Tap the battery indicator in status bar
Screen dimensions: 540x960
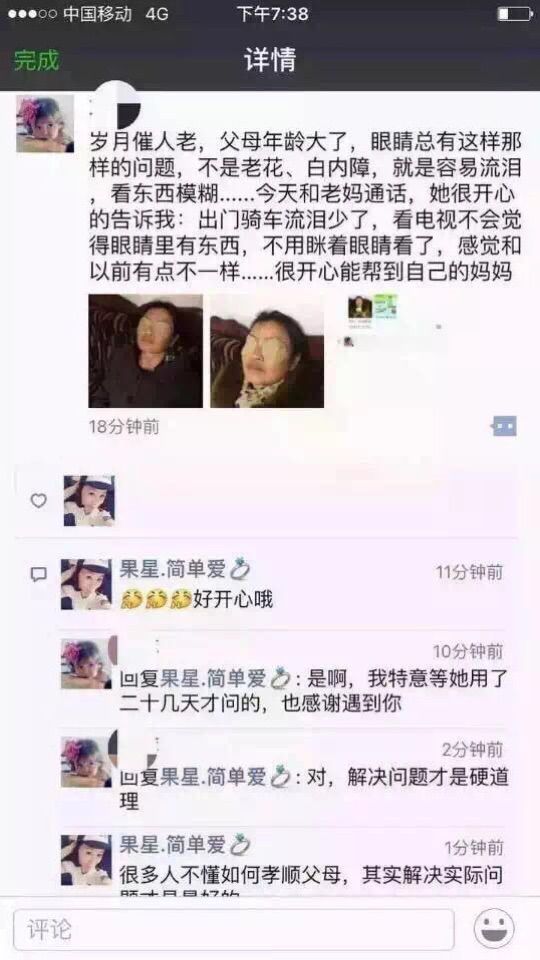click(515, 13)
